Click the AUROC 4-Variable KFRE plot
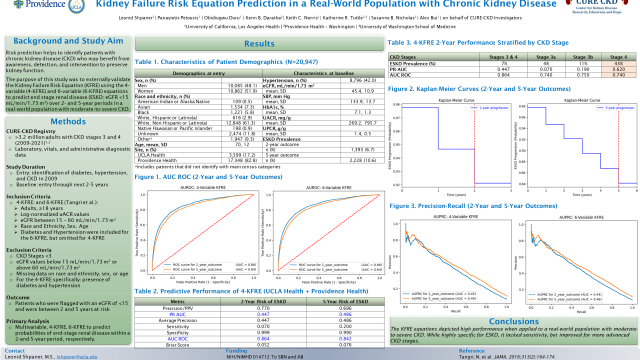 (197, 235)
